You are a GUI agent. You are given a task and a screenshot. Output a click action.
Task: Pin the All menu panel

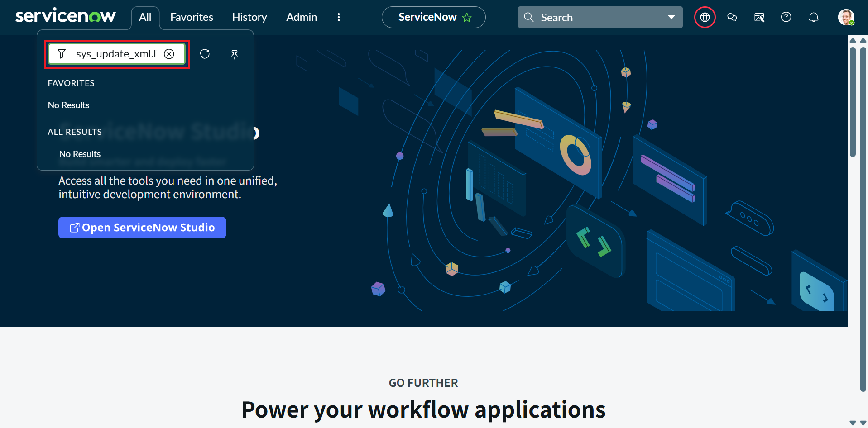point(234,54)
